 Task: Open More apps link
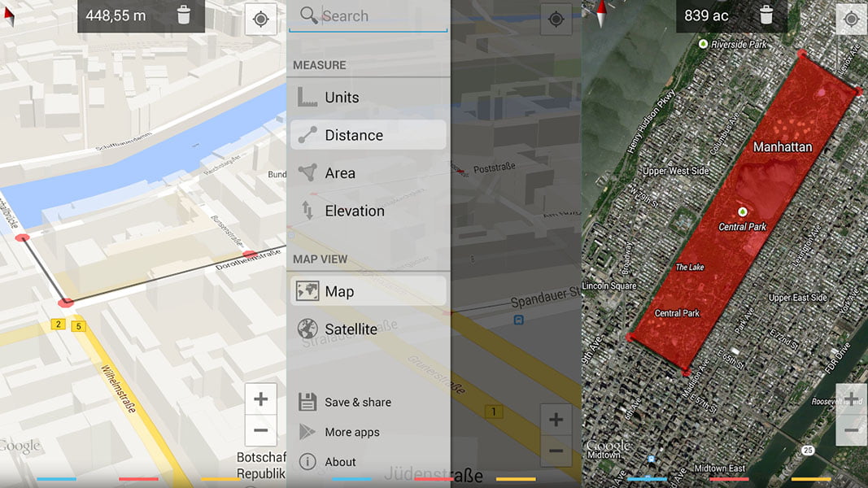[x=338, y=432]
